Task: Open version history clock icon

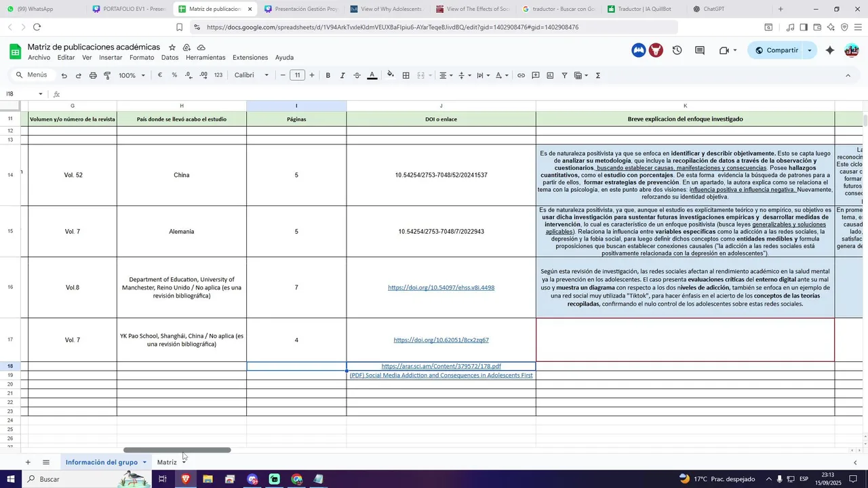Action: click(677, 50)
